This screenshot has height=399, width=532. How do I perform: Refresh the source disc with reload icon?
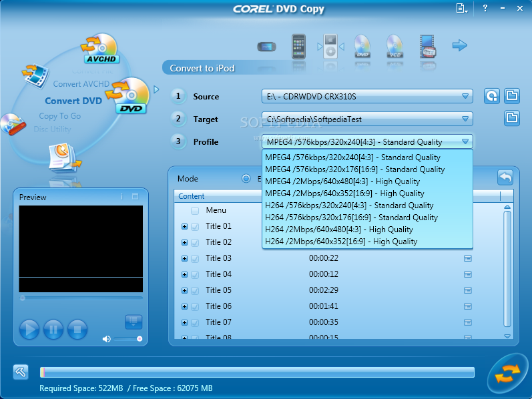click(492, 96)
